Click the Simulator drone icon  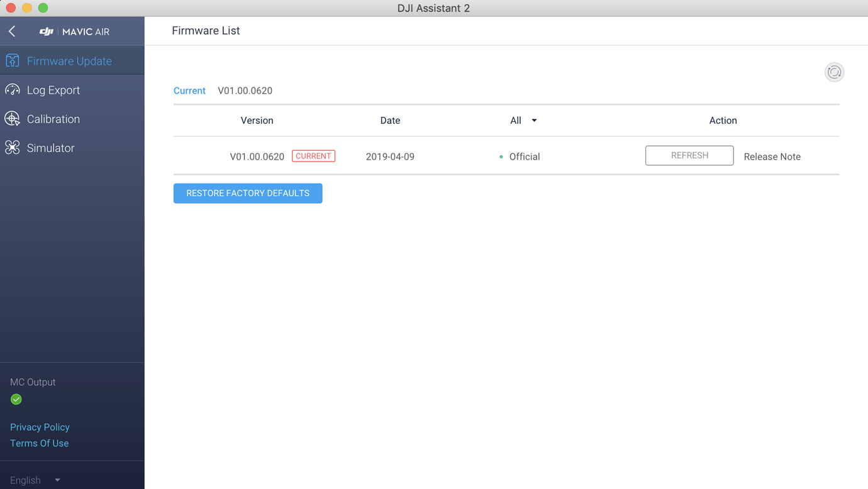coord(13,148)
